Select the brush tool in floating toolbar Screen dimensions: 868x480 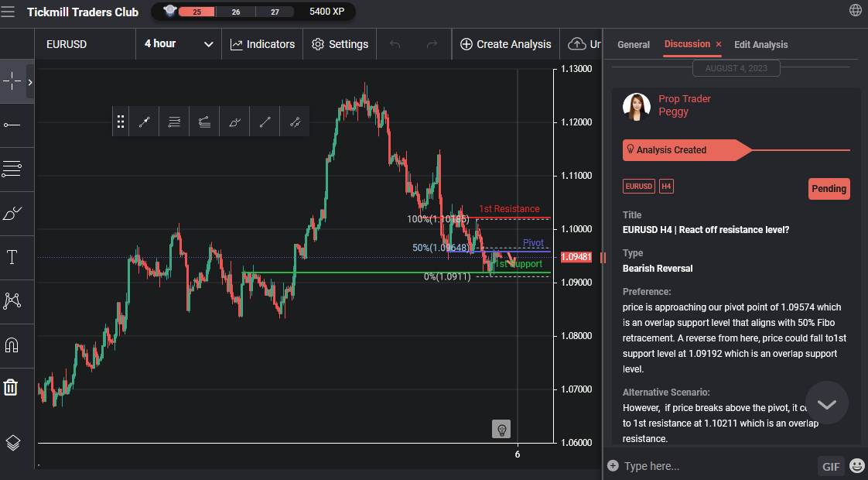pyautogui.click(x=234, y=122)
